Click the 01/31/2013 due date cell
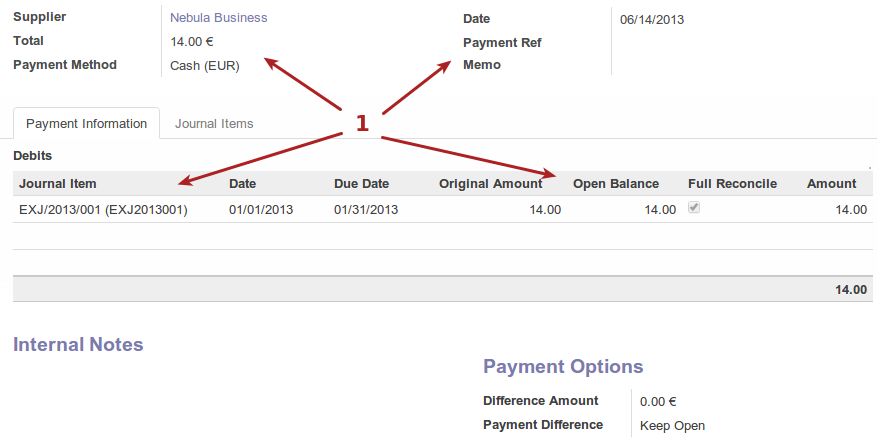This screenshot has height=439, width=877. pyautogui.click(x=366, y=210)
